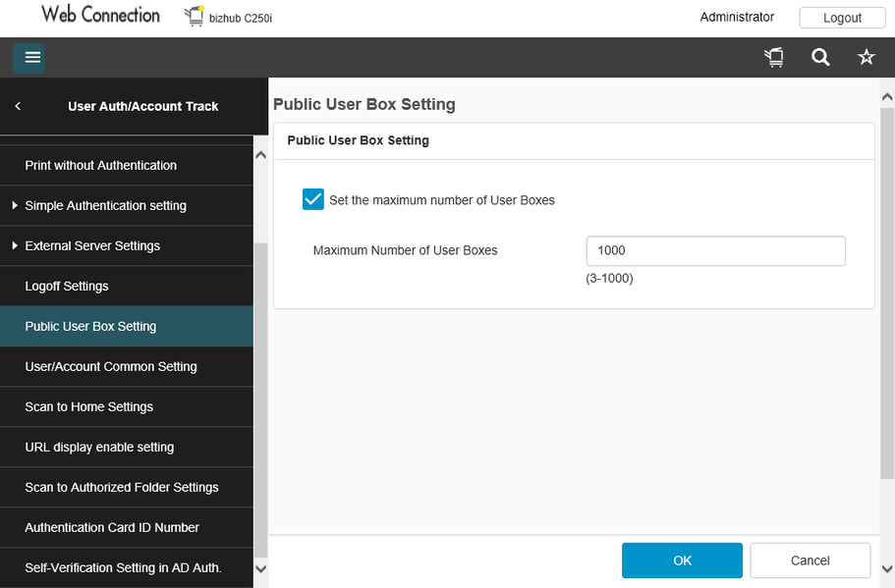Open the favorites star icon

click(867, 58)
